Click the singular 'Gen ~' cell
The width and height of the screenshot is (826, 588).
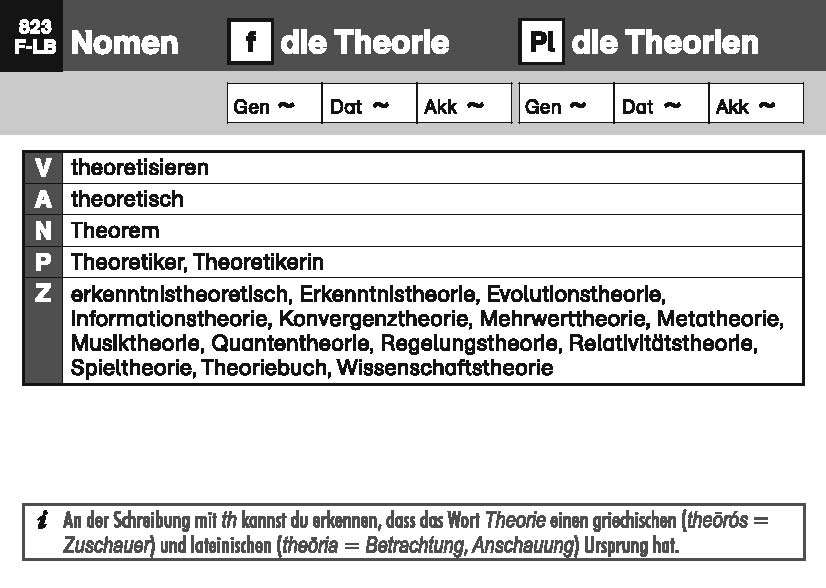click(274, 104)
